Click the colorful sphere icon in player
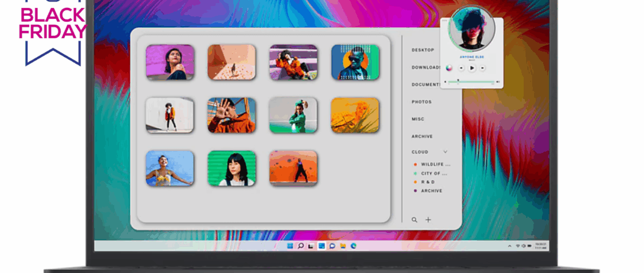This screenshot has height=273, width=644. pos(449,68)
